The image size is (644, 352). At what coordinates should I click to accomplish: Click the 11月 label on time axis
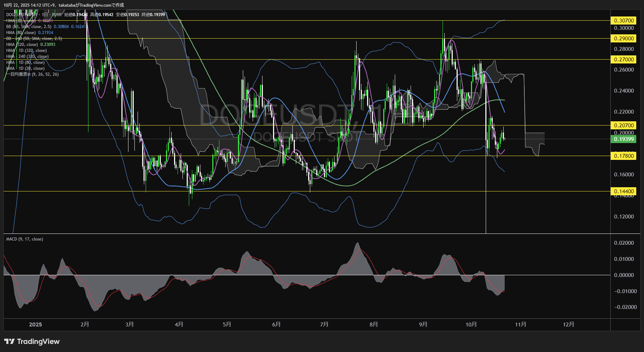point(520,325)
